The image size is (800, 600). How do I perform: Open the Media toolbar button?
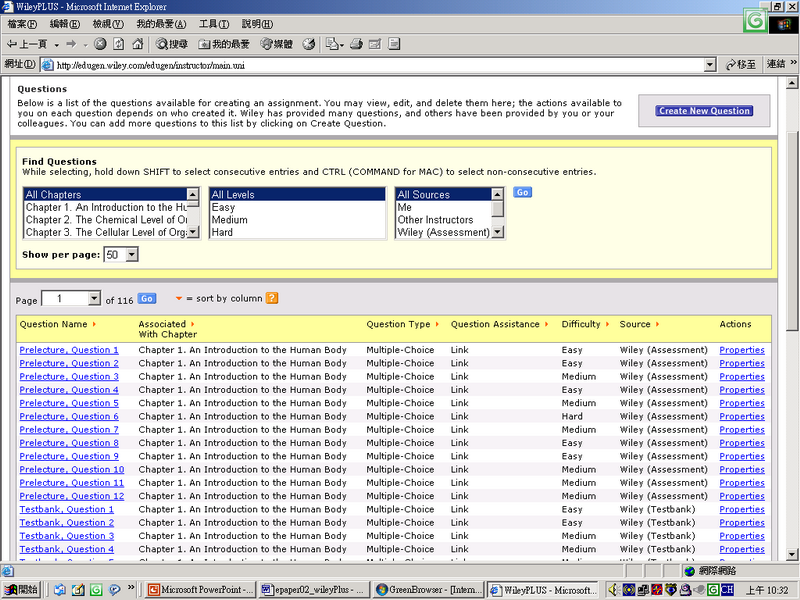tap(277, 44)
